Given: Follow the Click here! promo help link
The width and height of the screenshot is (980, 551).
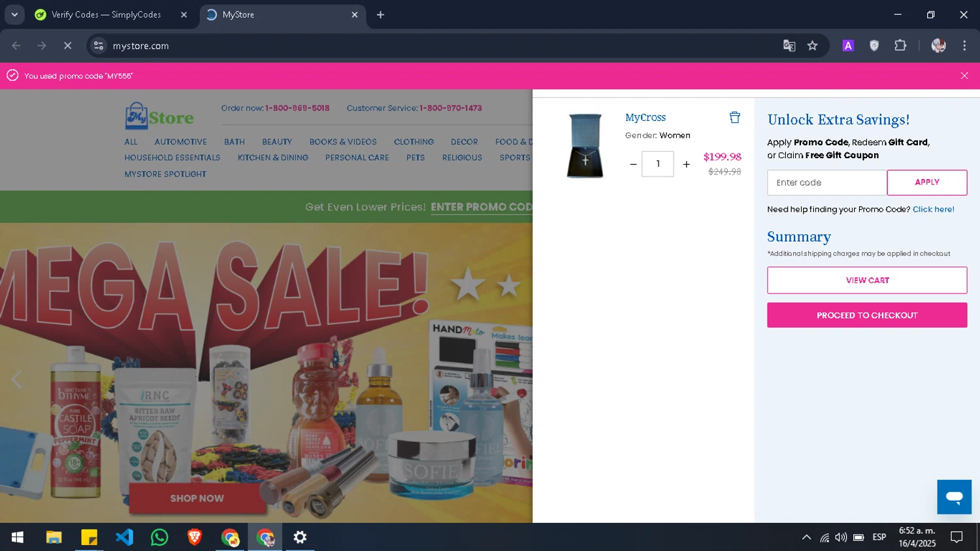Looking at the screenshot, I should pyautogui.click(x=933, y=209).
